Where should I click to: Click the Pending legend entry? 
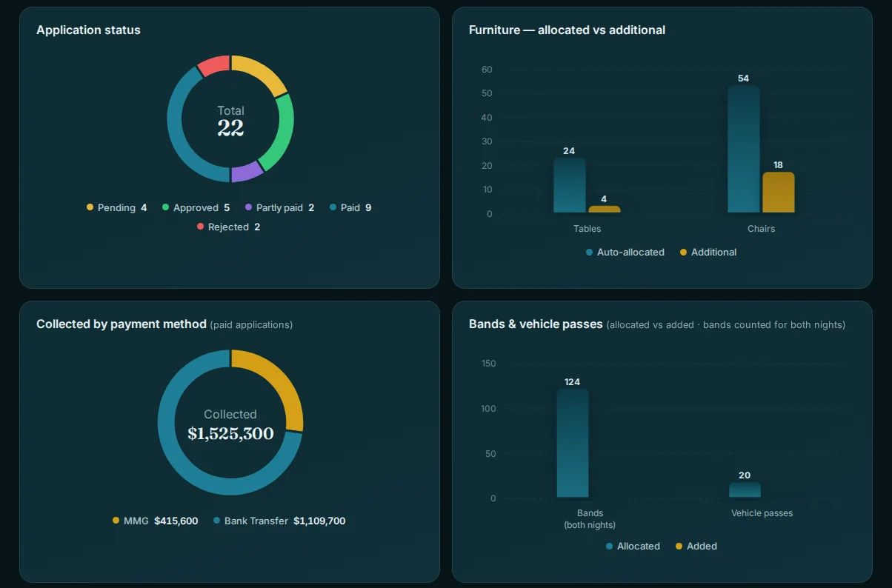click(117, 207)
